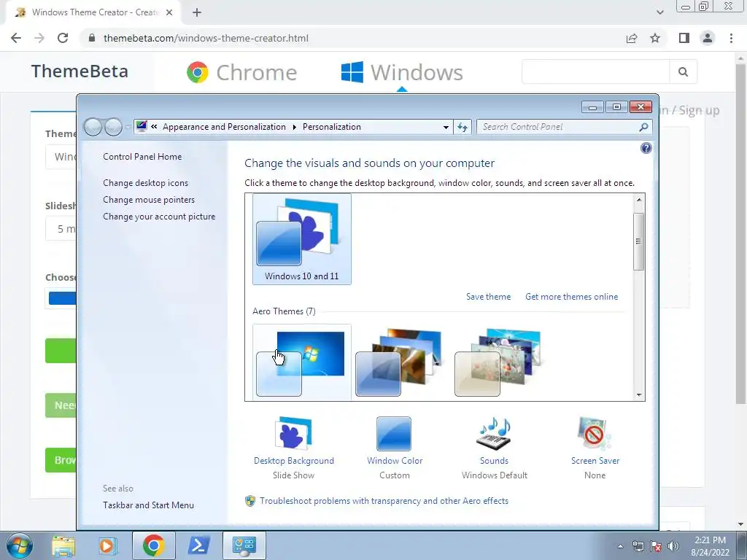The image size is (747, 560).
Task: Click the theme list scrollbar thumb
Action: click(x=639, y=242)
